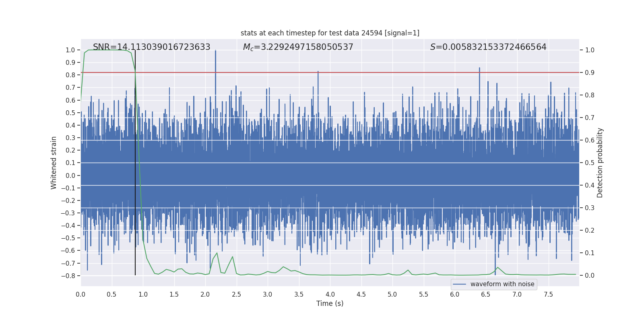Click the 7.5 tick on time axis

click(x=548, y=295)
